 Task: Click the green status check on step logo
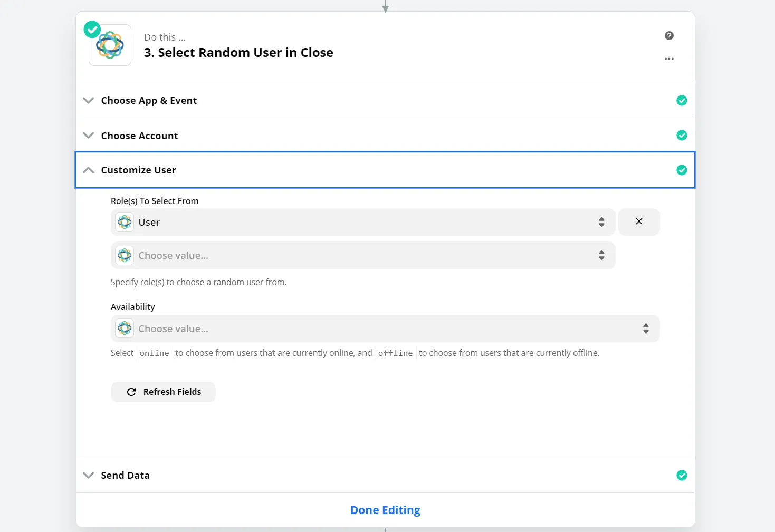(92, 30)
